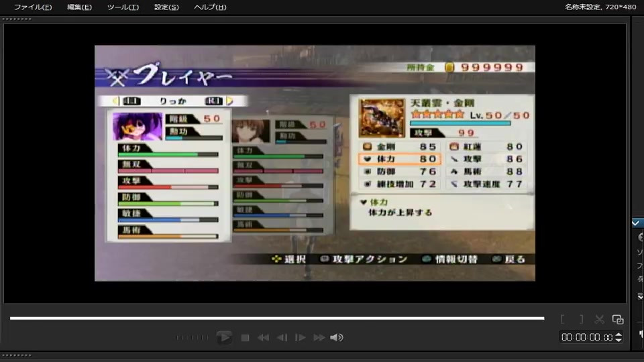This screenshot has width=644, height=362.
Task: Click the 金剛 85 stat row
Action: (x=400, y=147)
